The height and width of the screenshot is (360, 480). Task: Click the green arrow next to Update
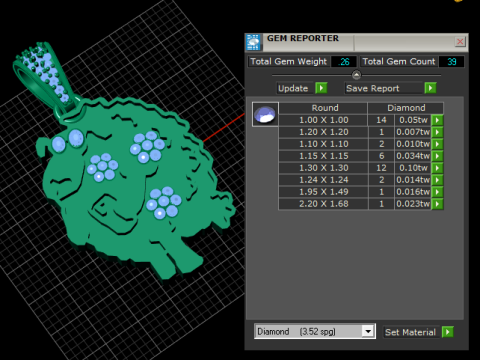click(321, 88)
